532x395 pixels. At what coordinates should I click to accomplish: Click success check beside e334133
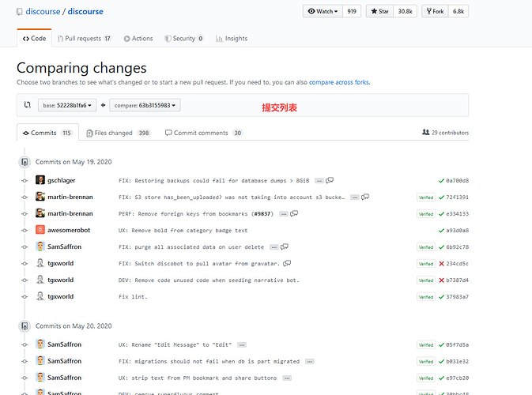(441, 214)
